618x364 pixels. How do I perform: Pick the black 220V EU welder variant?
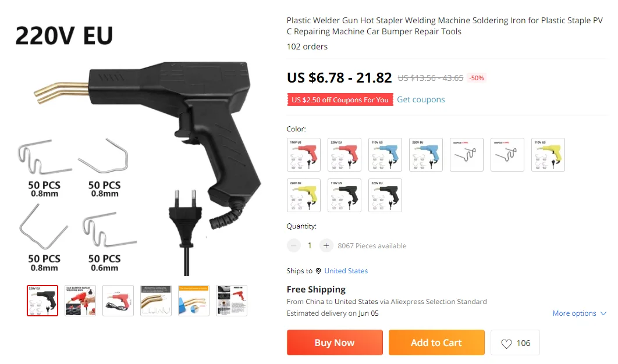click(x=385, y=195)
